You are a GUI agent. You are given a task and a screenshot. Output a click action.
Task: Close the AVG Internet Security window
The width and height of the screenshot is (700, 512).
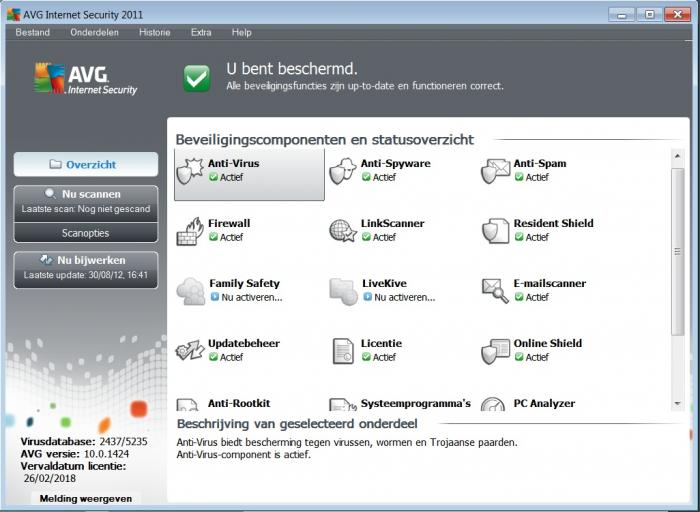[x=677, y=15]
